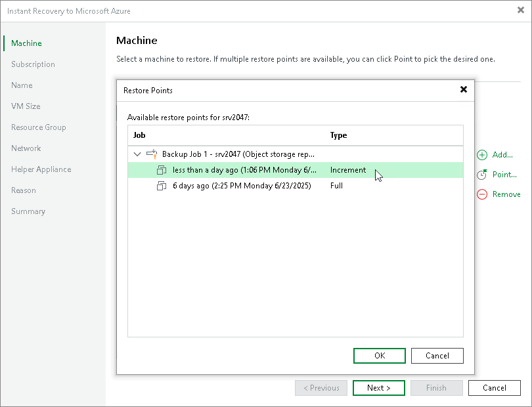Screen dimensions: 532x407
Task: Open the Name wizard step
Action: [22, 85]
